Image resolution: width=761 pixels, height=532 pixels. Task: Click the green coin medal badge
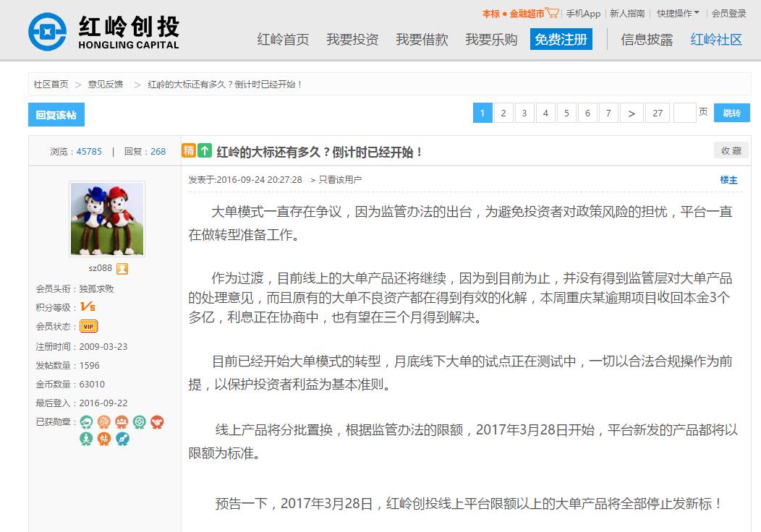(140, 422)
